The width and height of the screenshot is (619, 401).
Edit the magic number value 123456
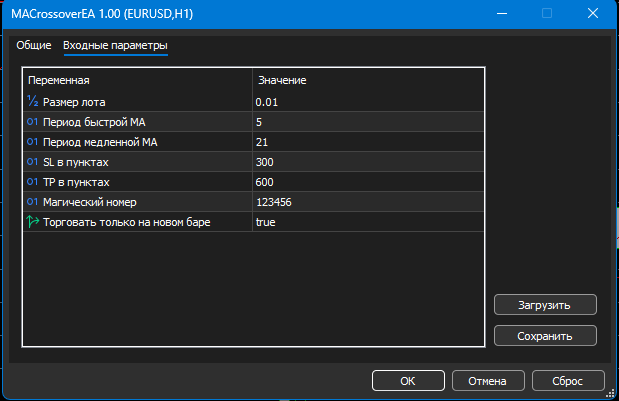point(368,202)
